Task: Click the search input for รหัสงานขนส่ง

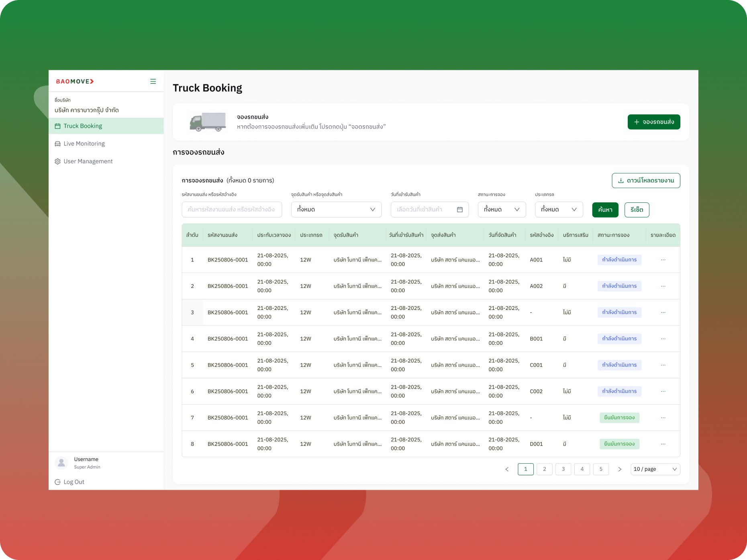Action: click(x=232, y=209)
